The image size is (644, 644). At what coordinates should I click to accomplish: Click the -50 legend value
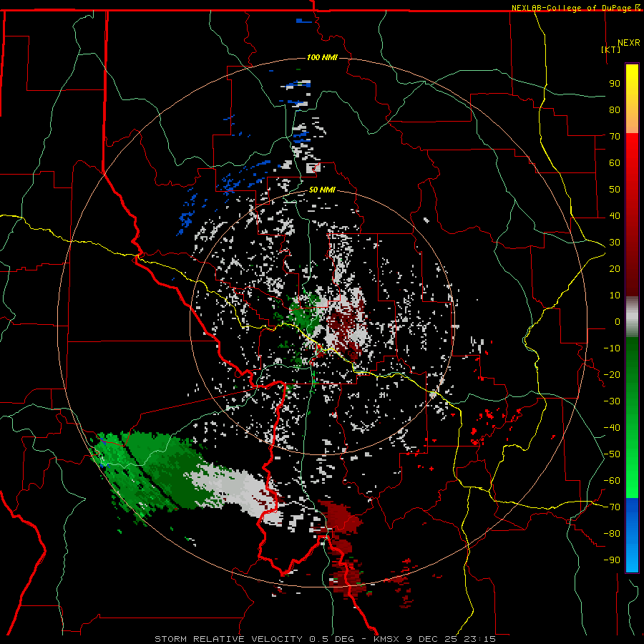[612, 454]
